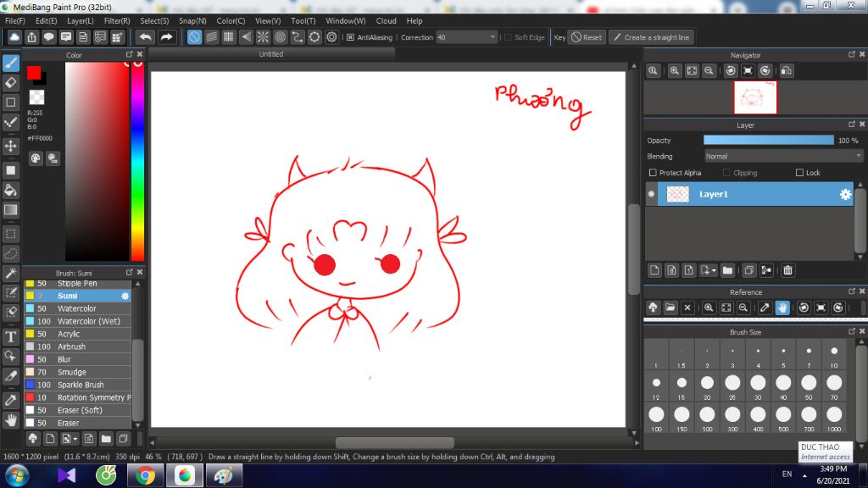Enable concentric circle snap

(280, 37)
